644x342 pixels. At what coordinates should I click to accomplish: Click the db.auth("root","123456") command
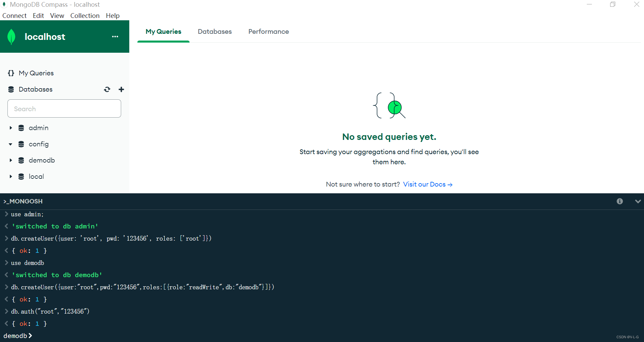pos(50,312)
